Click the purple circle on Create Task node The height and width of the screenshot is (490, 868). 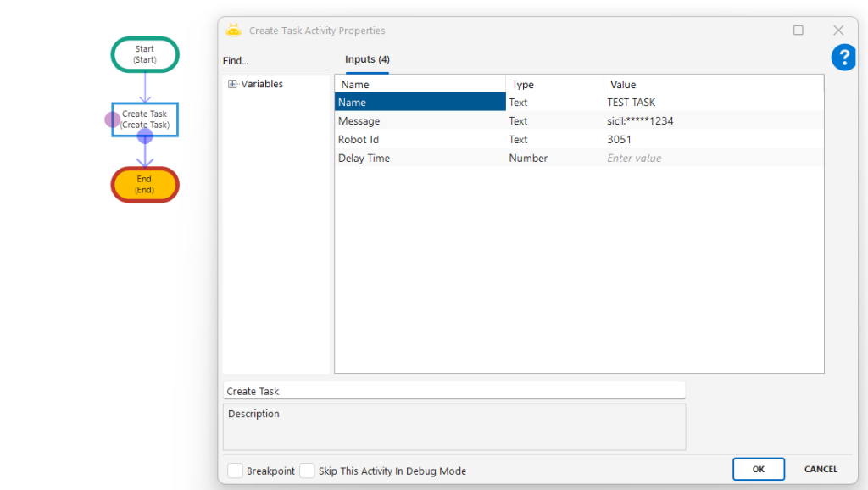point(113,120)
